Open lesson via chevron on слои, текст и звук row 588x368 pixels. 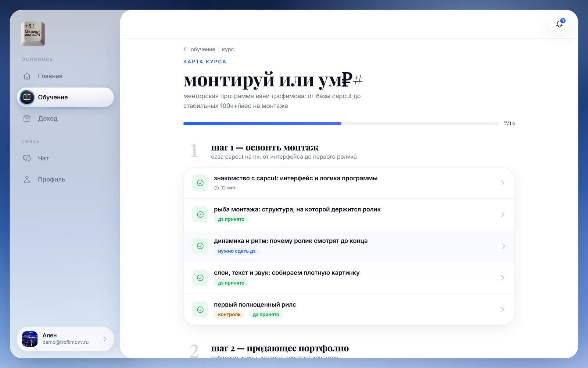tap(502, 278)
